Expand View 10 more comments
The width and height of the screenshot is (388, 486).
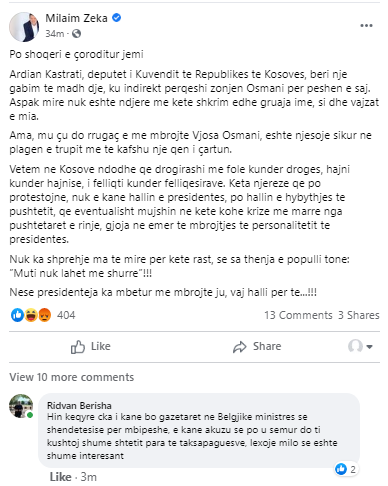point(72,377)
